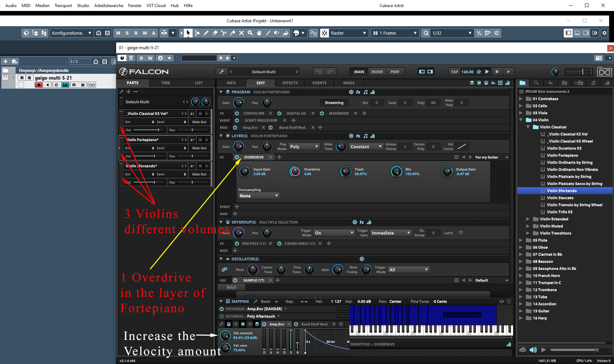Click the add part plus icon in Parts panel
614x364 pixels.
pos(129,92)
